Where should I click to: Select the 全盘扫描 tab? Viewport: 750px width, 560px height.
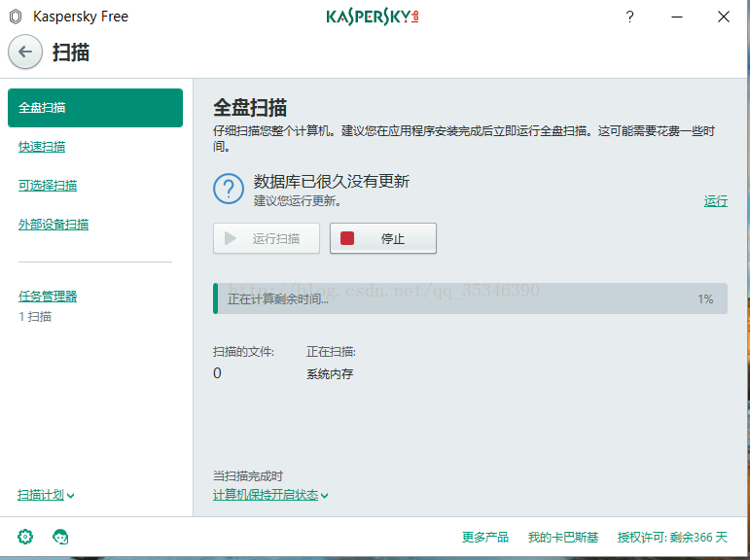(x=95, y=108)
